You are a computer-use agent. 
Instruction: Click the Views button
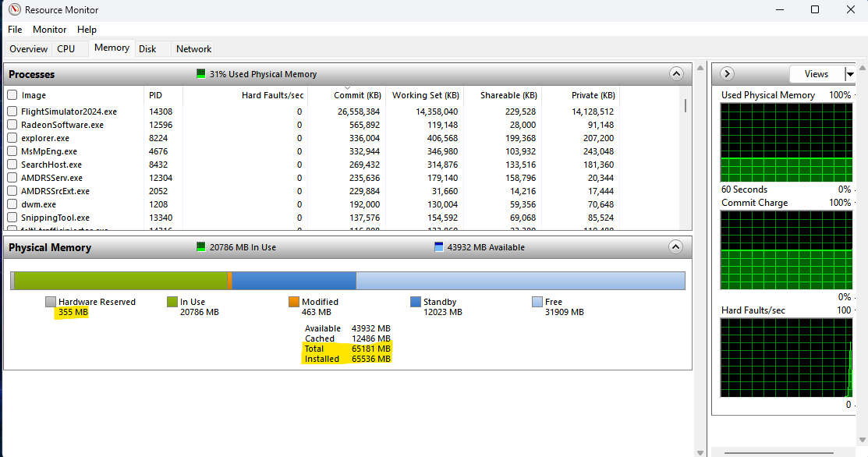click(816, 74)
